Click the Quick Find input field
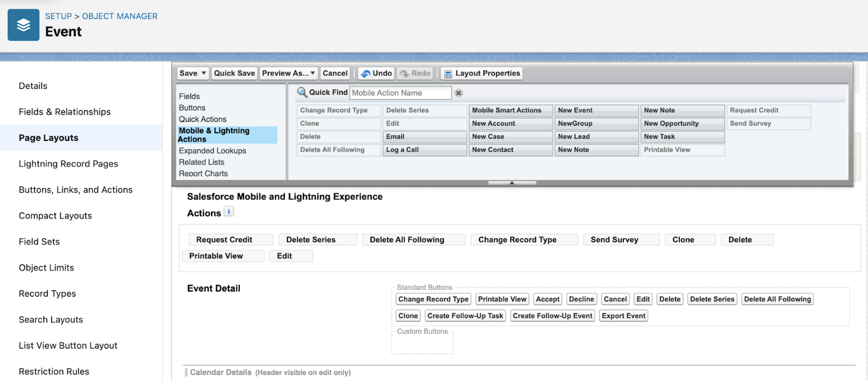Screen dimensions: 868x381 click(400, 93)
